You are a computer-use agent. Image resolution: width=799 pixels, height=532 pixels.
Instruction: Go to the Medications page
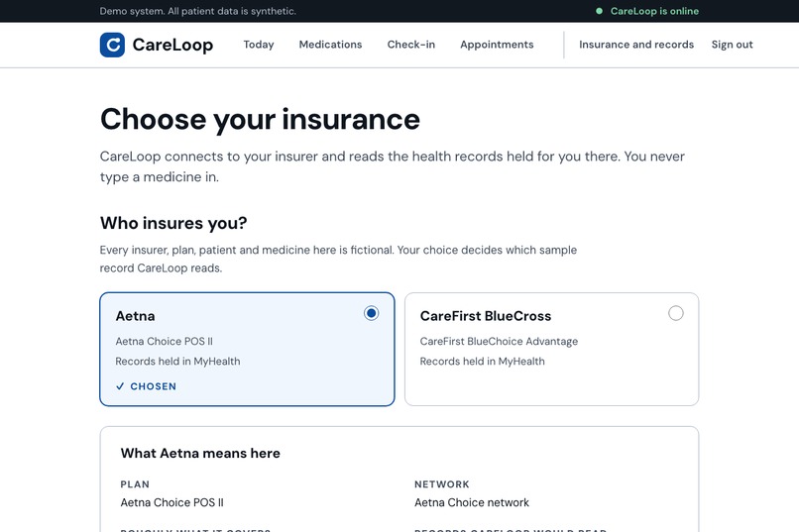(x=330, y=45)
